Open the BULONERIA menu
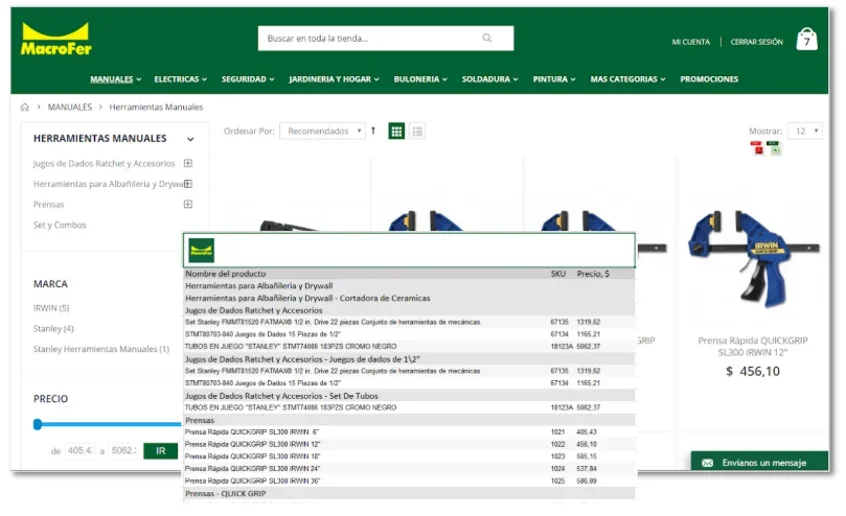The width and height of the screenshot is (846, 516). [x=420, y=79]
